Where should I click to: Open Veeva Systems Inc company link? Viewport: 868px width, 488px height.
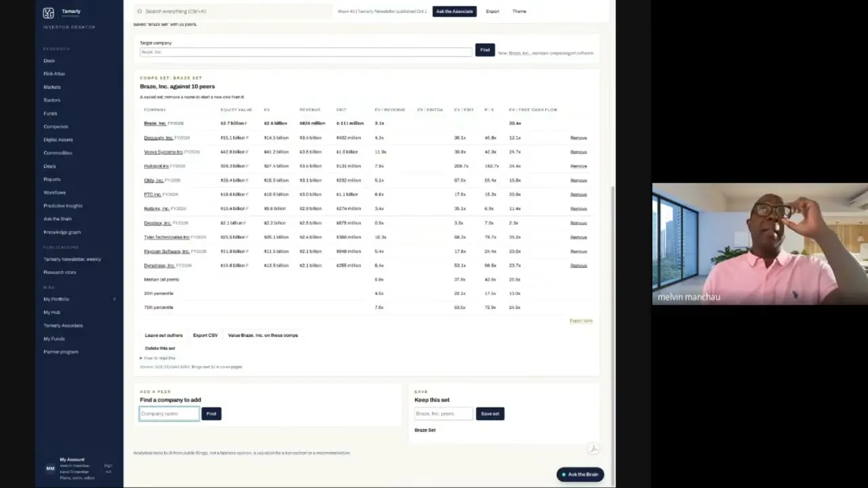click(163, 152)
